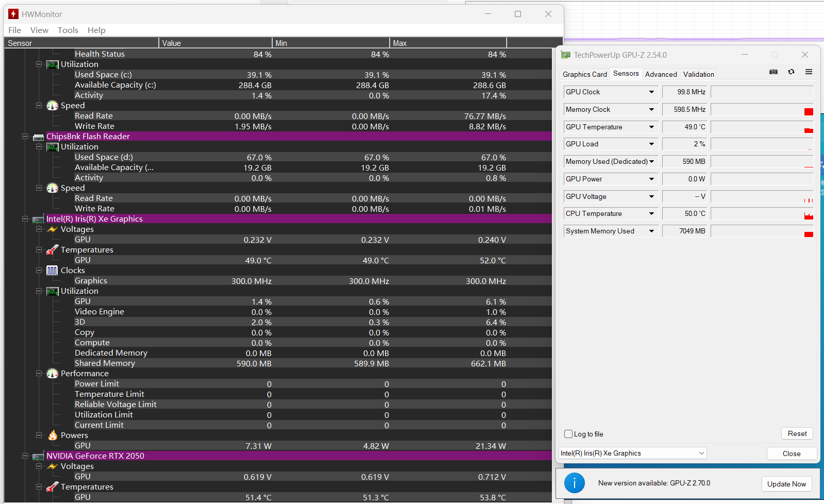Open the GPU Temperature sensor dropdown
Viewport: 824px width, 504px height.
click(651, 127)
